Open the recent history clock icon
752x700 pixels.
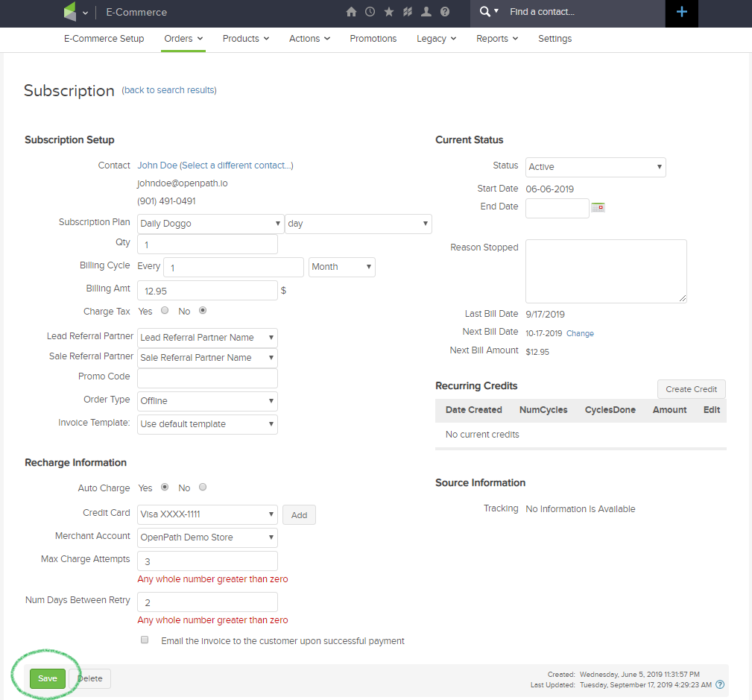(370, 12)
